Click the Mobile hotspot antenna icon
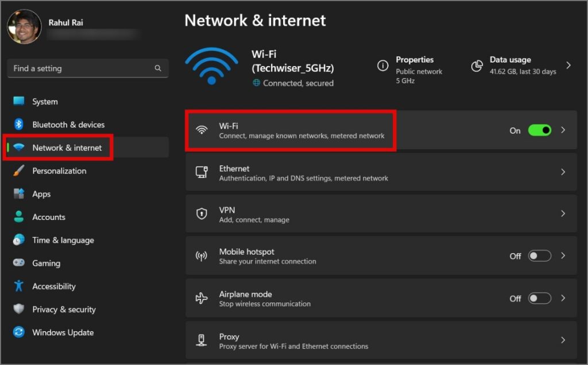Viewport: 588px width, 365px height. click(x=202, y=256)
